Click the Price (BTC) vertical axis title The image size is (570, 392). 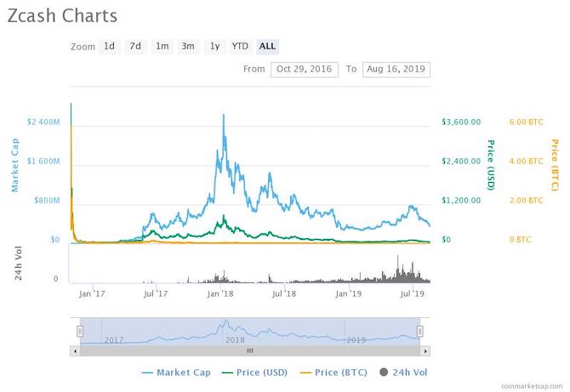(x=555, y=165)
